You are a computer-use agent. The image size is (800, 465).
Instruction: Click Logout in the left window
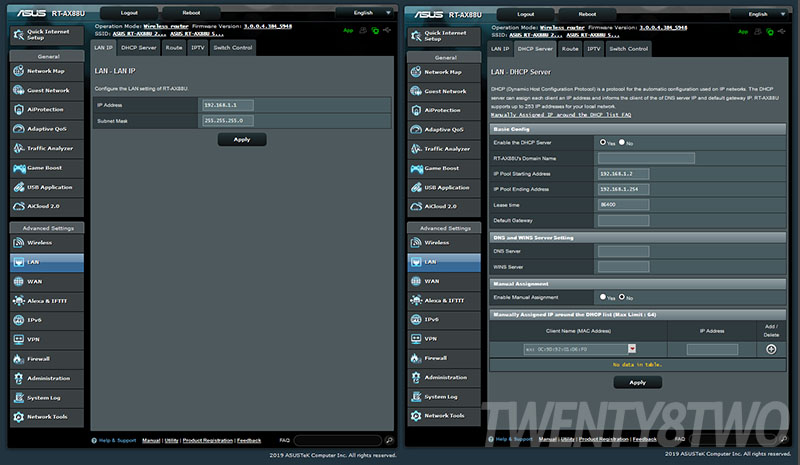(x=129, y=13)
